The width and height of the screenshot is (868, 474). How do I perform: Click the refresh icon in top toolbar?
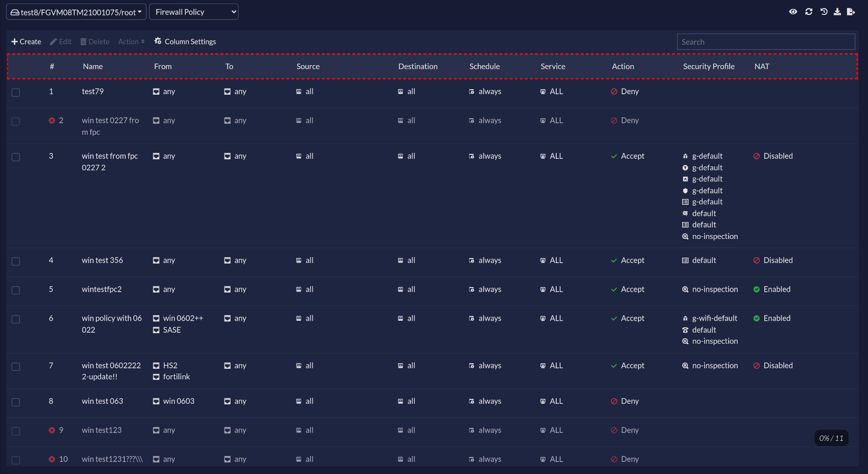[x=808, y=12]
